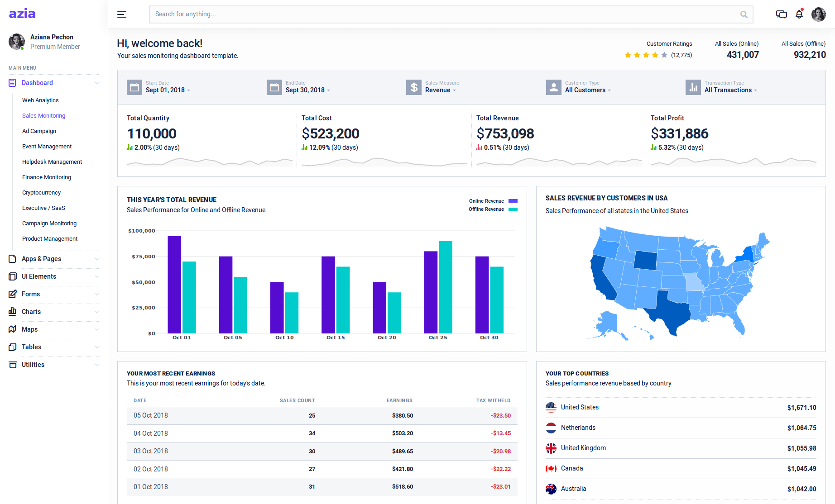835x504 pixels.
Task: Open the End Date Sept 30, 2018 dropdown
Action: [x=308, y=90]
